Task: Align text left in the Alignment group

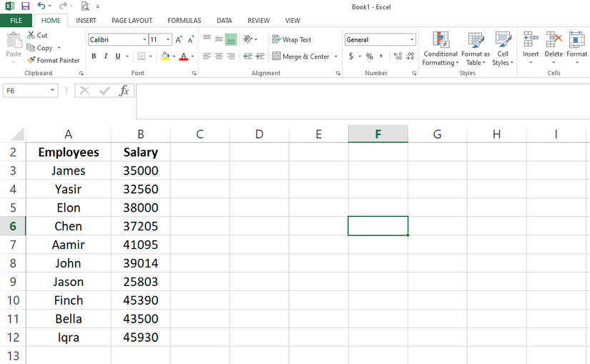Action: pos(207,56)
